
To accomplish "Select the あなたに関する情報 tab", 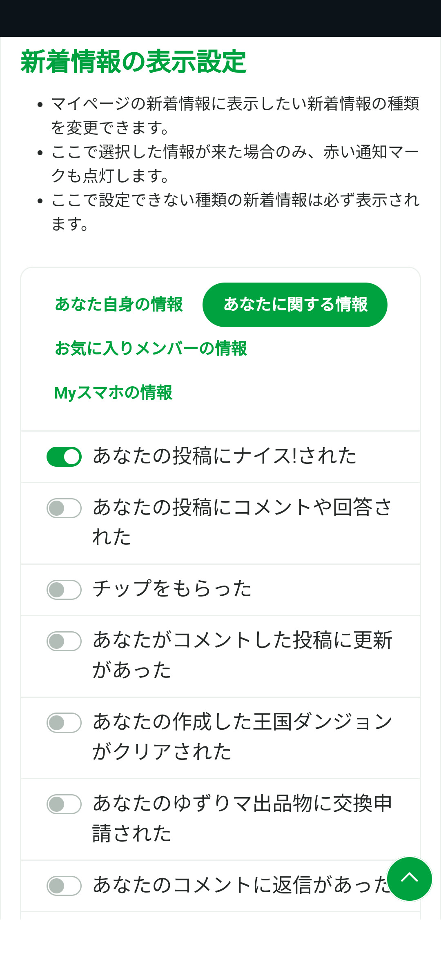I will pos(295,305).
